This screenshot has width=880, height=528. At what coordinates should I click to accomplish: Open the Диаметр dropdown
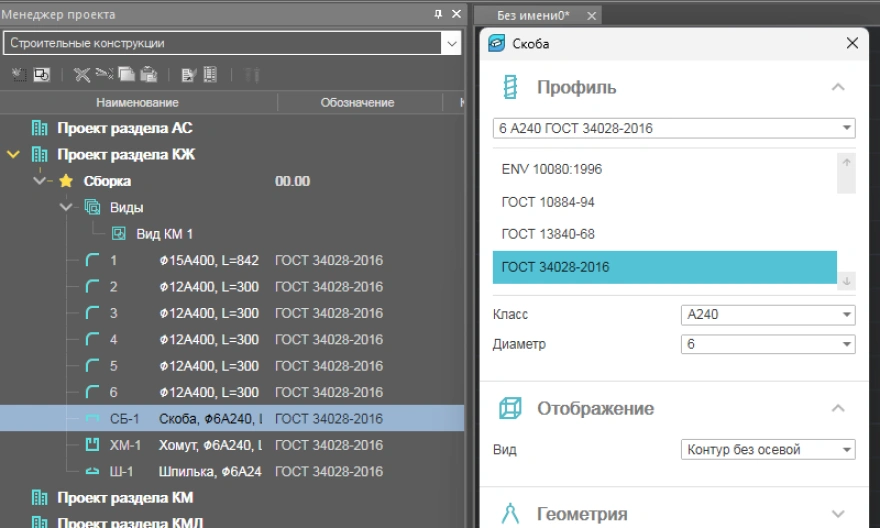(848, 344)
